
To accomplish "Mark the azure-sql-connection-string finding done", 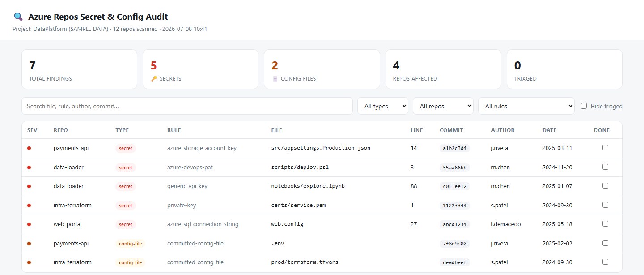I will 605,223.
